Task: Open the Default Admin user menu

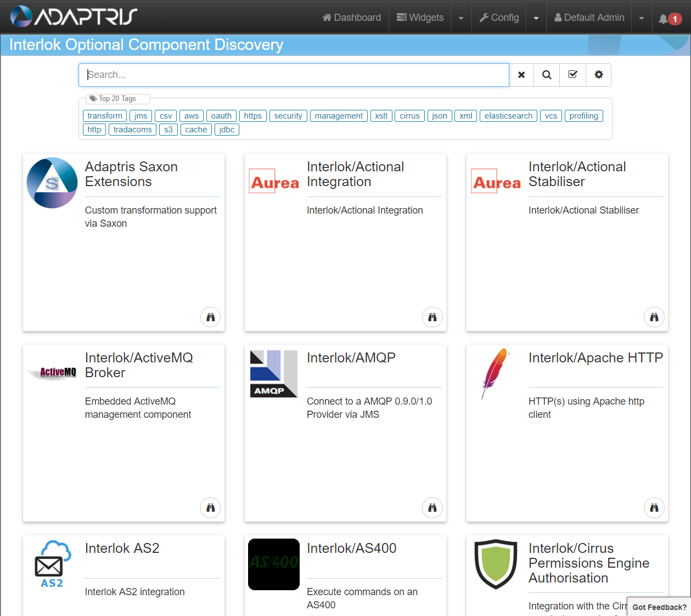Action: (x=589, y=18)
